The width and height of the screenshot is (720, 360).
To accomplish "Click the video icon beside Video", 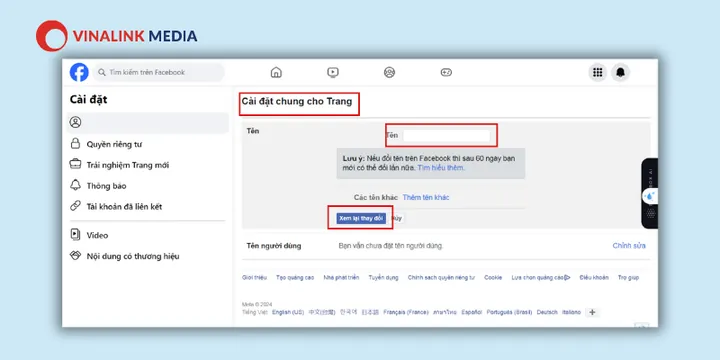I will point(75,235).
